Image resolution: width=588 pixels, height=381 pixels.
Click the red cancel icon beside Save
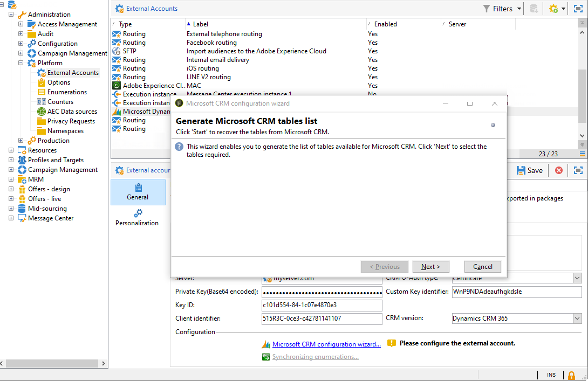(x=559, y=170)
